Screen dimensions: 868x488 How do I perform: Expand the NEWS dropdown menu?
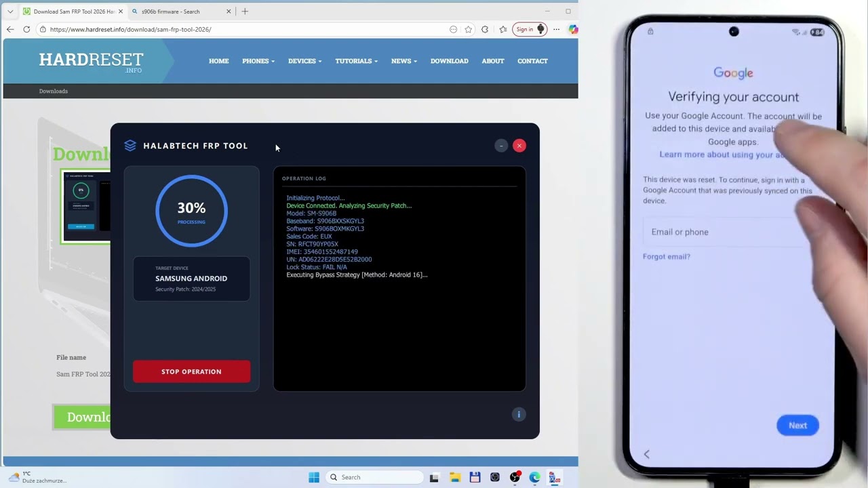pyautogui.click(x=403, y=61)
